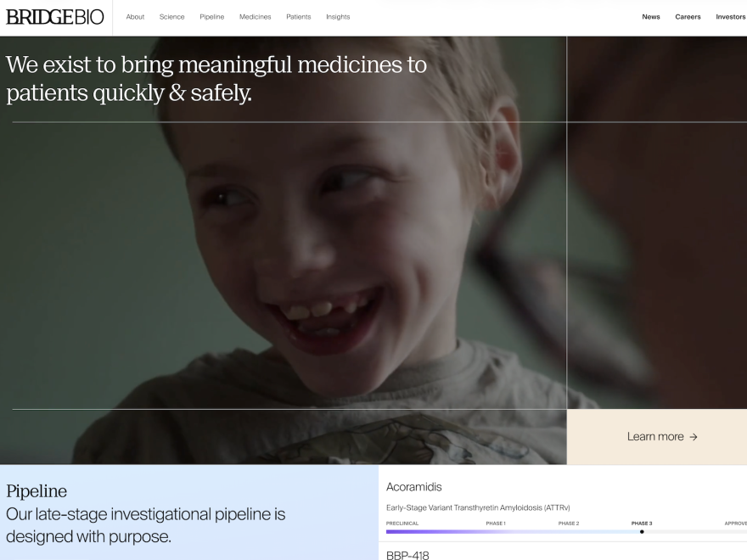Image resolution: width=747 pixels, height=560 pixels.
Task: Click 'Our late-stage investigational pipeline' text
Action: pyautogui.click(x=146, y=525)
